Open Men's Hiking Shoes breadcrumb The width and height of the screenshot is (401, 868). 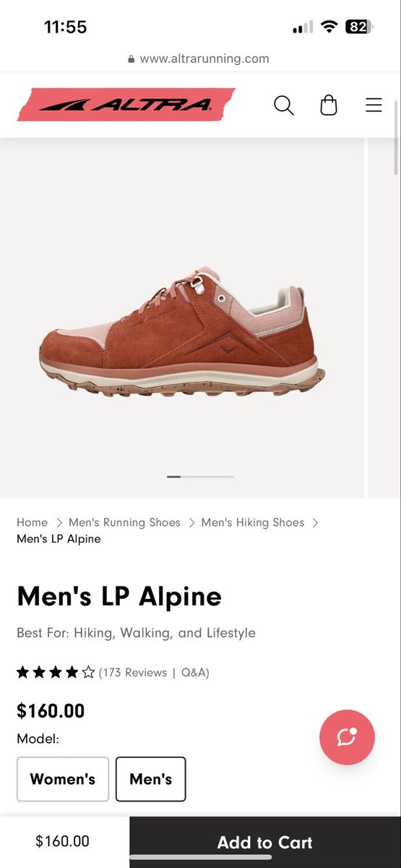pos(253,522)
